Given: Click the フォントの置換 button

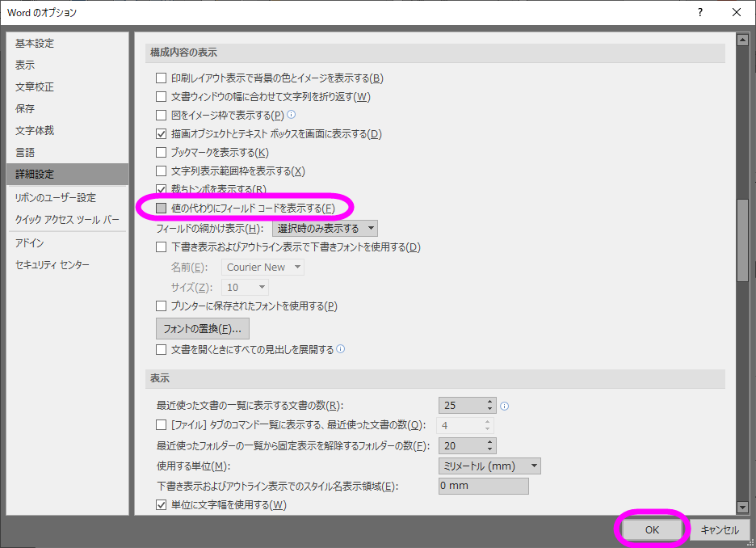Looking at the screenshot, I should [203, 329].
